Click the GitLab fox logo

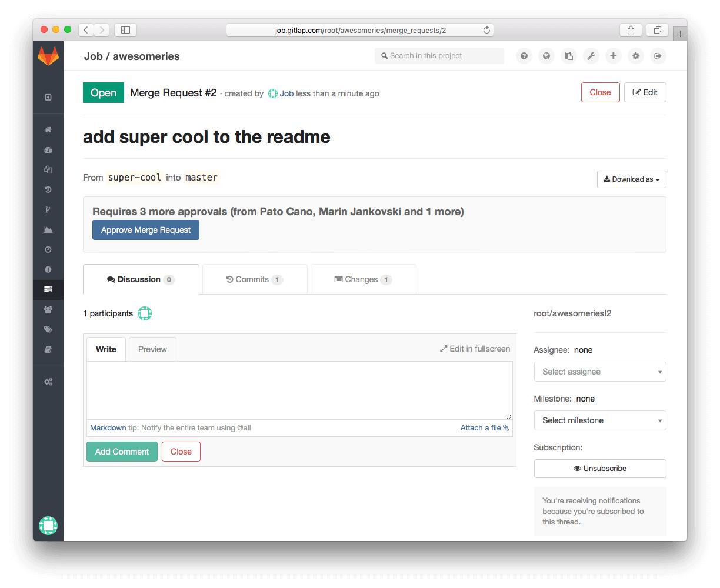48,55
